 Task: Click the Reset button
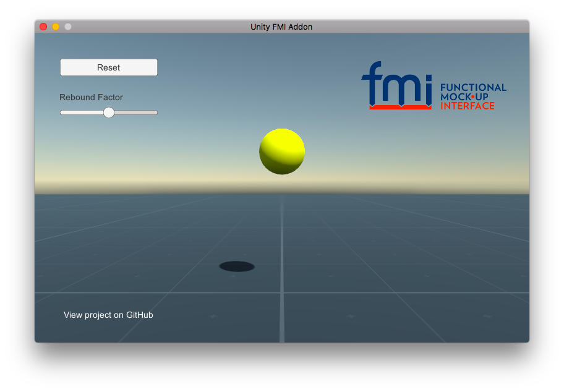click(x=109, y=67)
